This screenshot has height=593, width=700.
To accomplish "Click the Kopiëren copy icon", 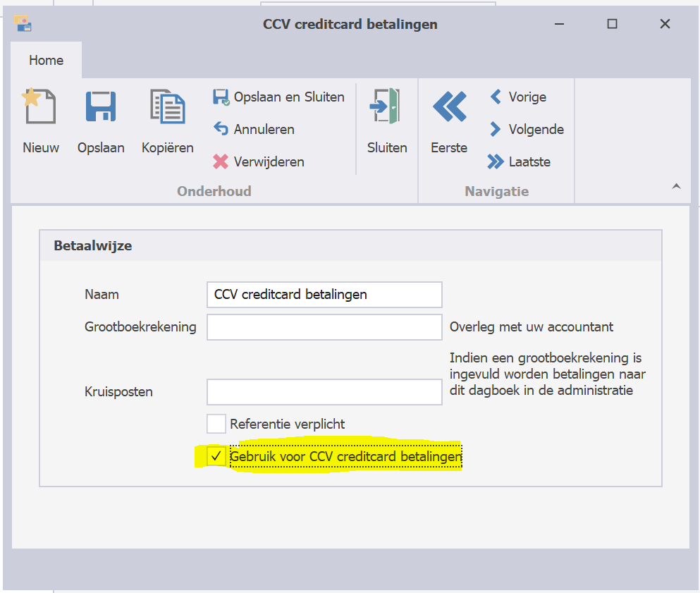I will (x=167, y=106).
